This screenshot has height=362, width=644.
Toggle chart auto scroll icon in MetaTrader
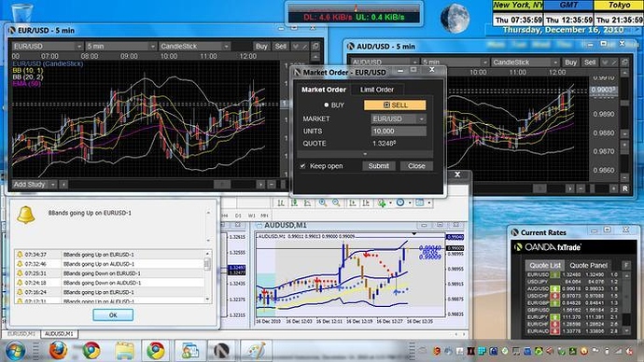pyautogui.click(x=353, y=202)
